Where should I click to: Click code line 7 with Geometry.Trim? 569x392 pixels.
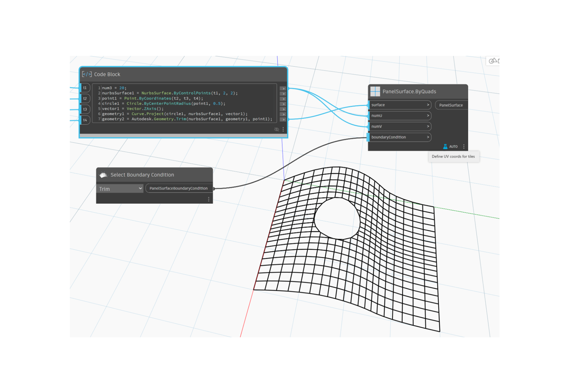pyautogui.click(x=187, y=119)
